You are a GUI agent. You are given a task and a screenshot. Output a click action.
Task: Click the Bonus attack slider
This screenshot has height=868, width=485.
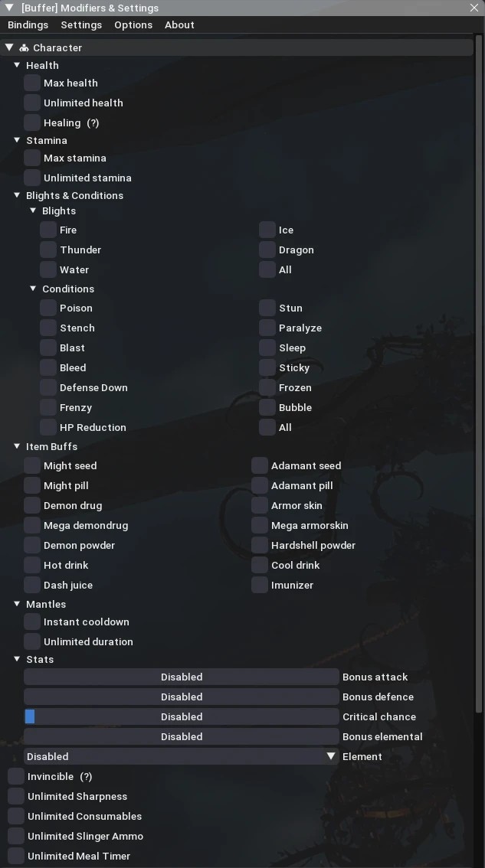coord(182,677)
